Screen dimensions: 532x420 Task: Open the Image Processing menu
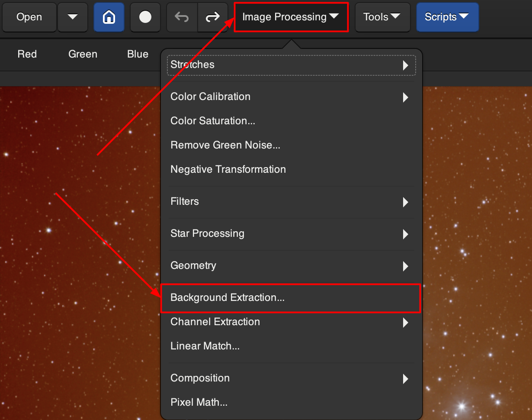point(291,17)
